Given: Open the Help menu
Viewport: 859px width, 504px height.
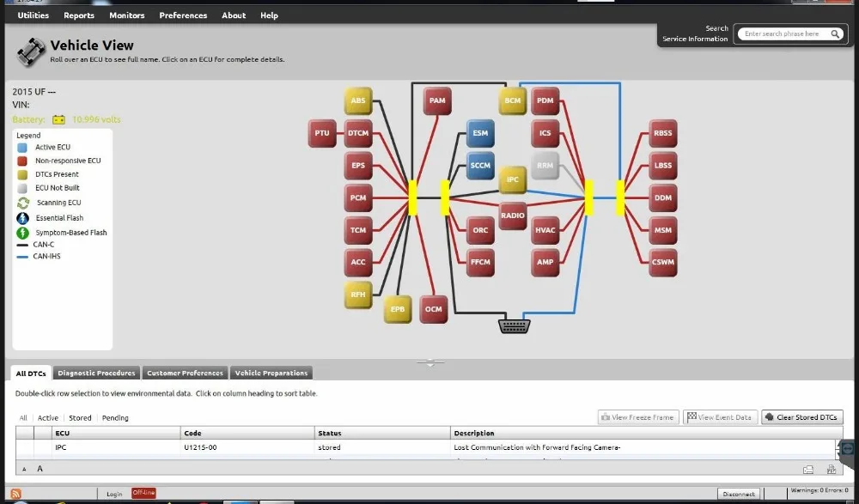Looking at the screenshot, I should point(269,15).
